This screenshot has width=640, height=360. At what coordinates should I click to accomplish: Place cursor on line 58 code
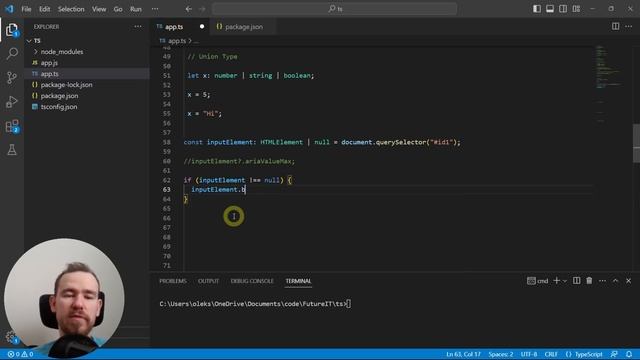click(x=322, y=142)
